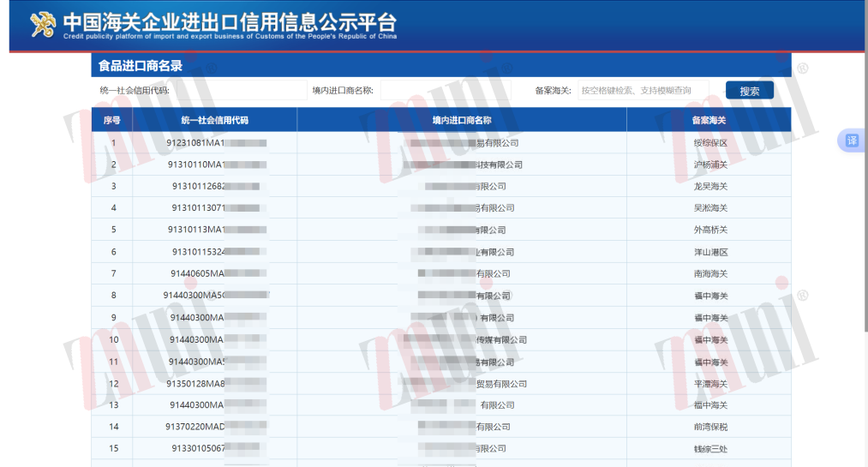Select the 统一社会信用代码 table column header
This screenshot has height=467, width=868.
214,121
